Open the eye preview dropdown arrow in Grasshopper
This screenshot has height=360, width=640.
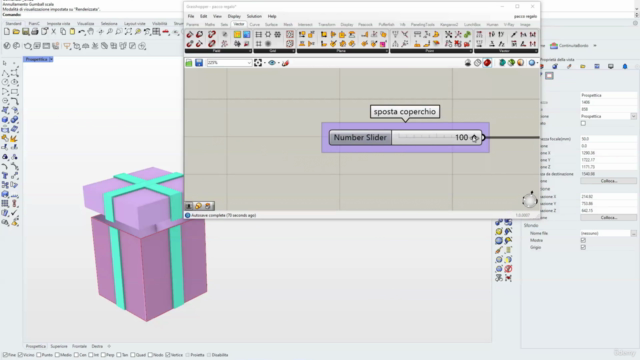click(x=279, y=63)
